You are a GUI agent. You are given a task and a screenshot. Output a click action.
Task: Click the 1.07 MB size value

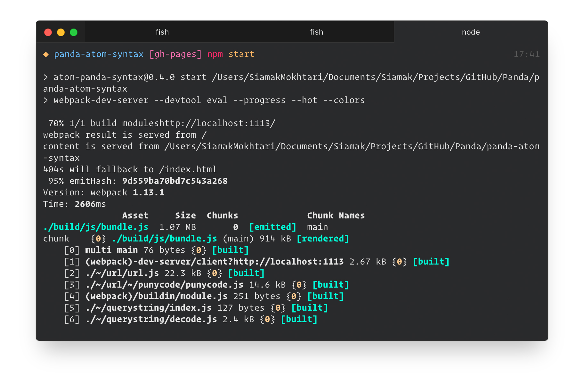[178, 227]
